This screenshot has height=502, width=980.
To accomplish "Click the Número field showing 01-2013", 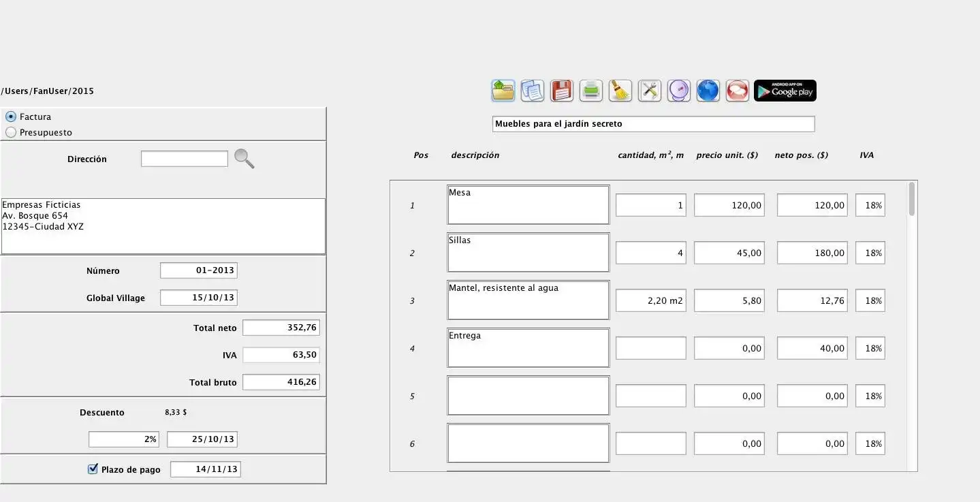I will tap(199, 270).
